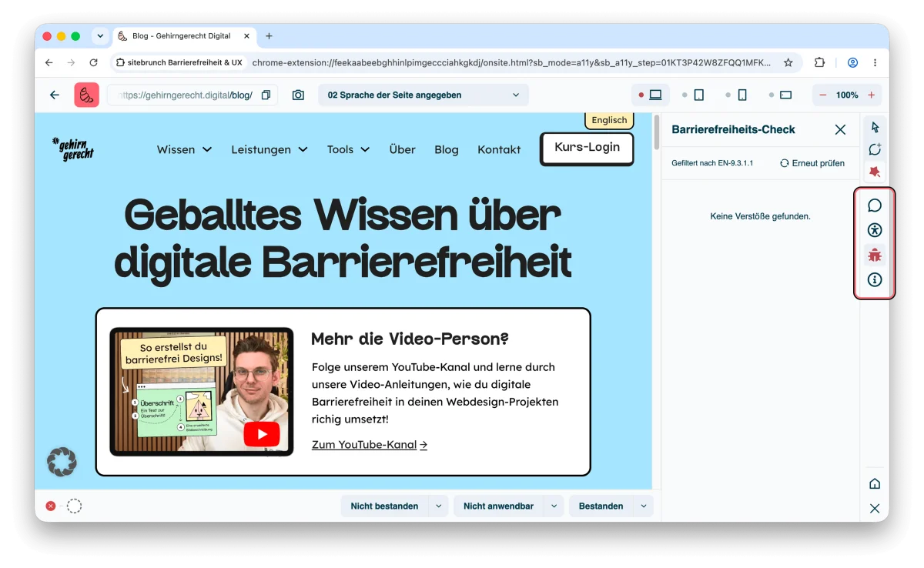Screen dimensions: 924x568
Task: Click Erneut prüfen to recheck
Action: click(812, 163)
